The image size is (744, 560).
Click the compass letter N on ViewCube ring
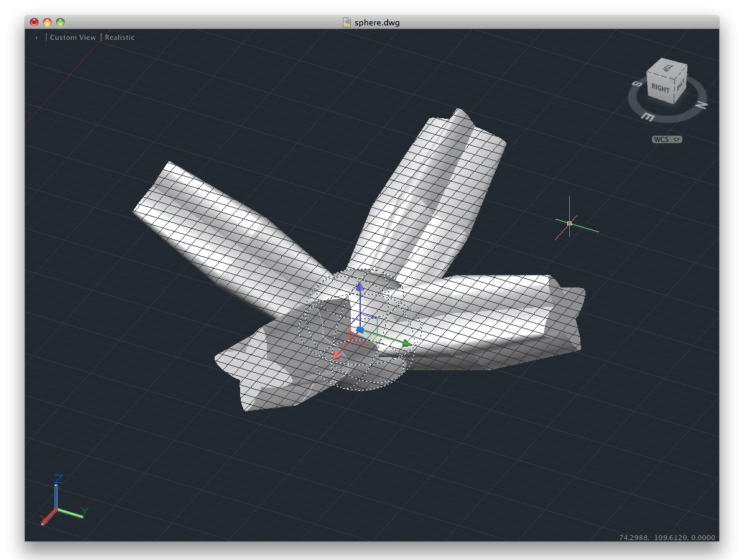pyautogui.click(x=702, y=105)
